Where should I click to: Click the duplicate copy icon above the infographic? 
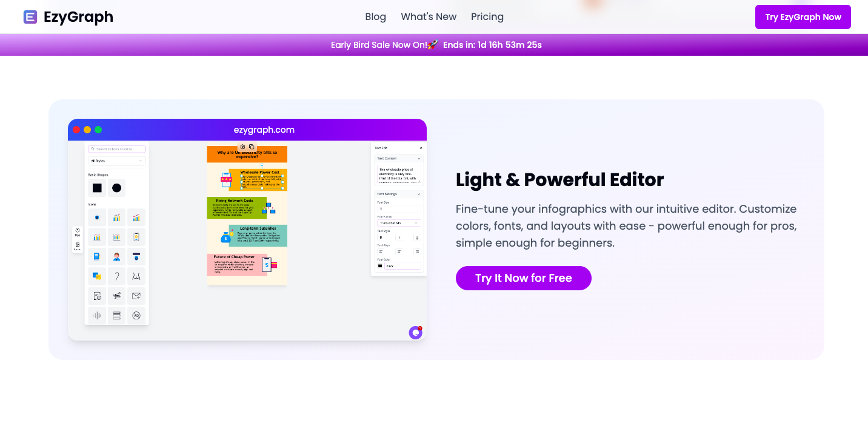pyautogui.click(x=252, y=147)
